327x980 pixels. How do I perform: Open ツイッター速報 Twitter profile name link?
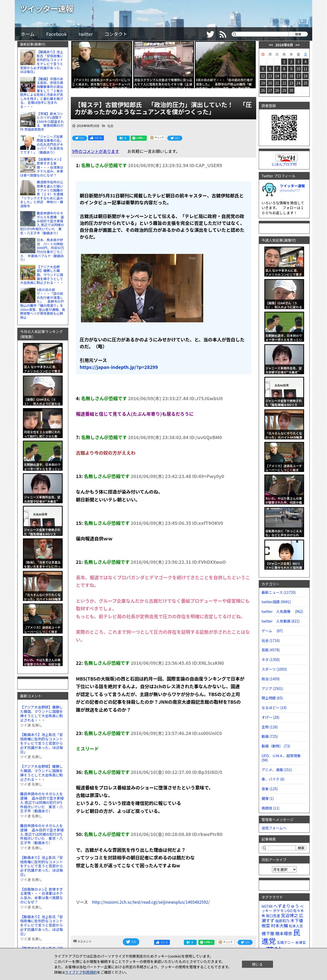click(292, 186)
